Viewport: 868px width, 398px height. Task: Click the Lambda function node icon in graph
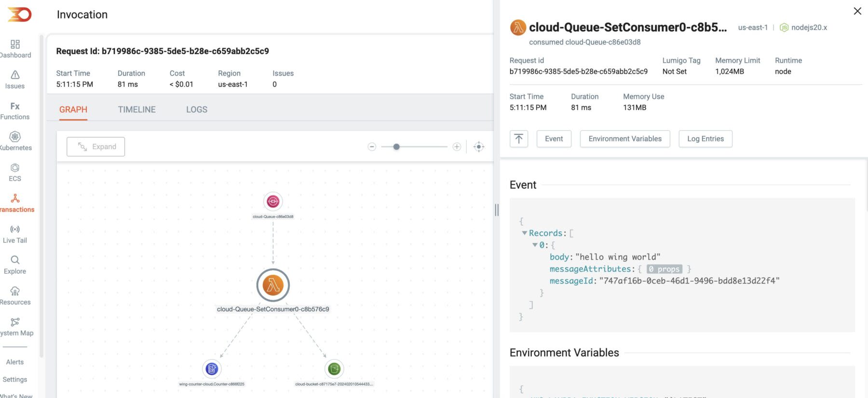point(273,285)
